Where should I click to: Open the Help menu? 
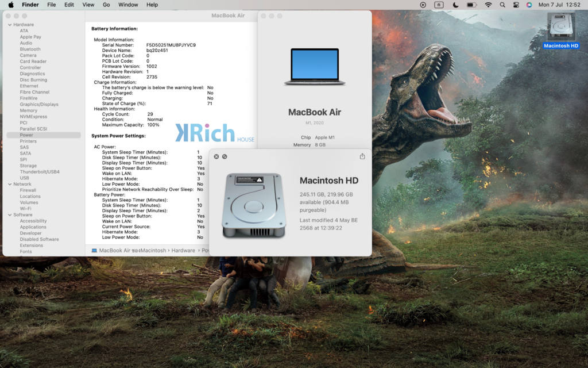click(152, 5)
